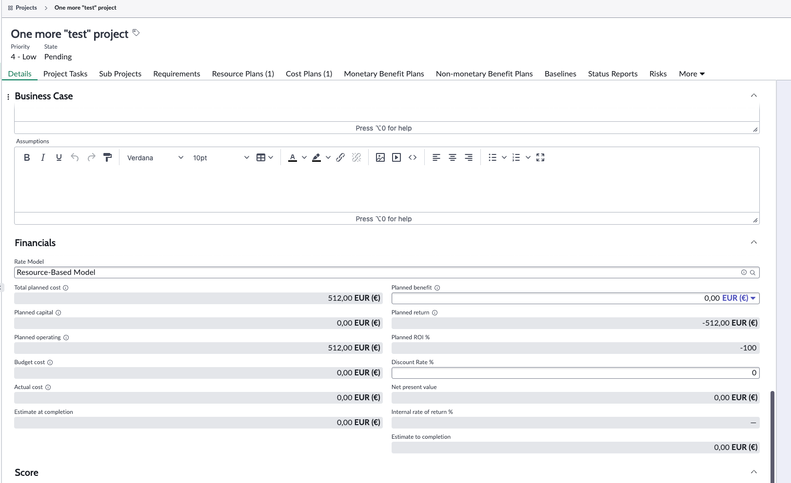Open the Monetary Benefit Plans tab

384,74
